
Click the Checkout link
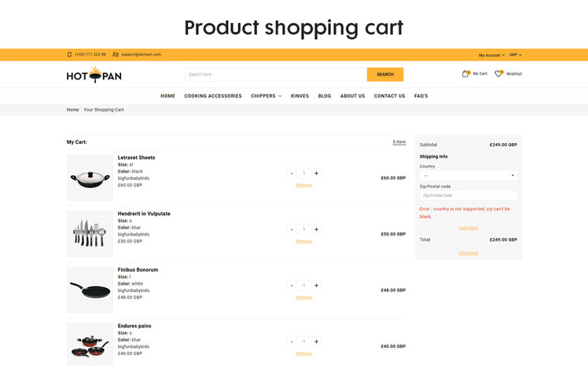(x=468, y=253)
